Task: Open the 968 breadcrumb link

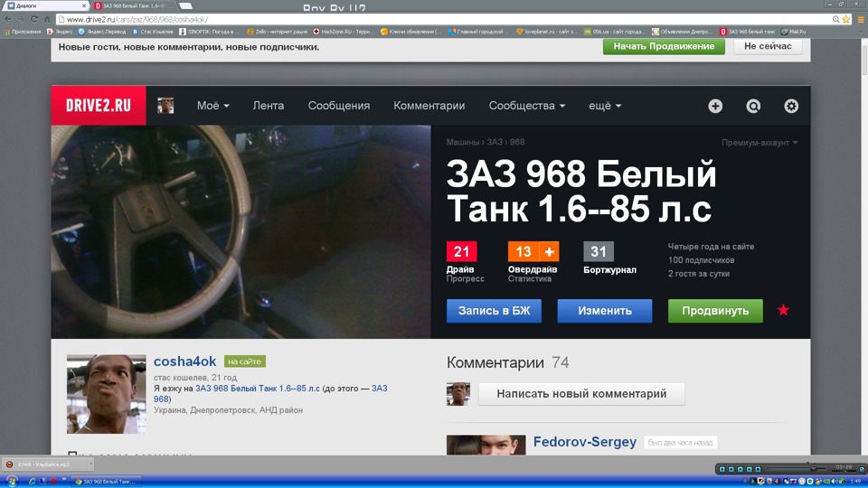Action: [517, 142]
